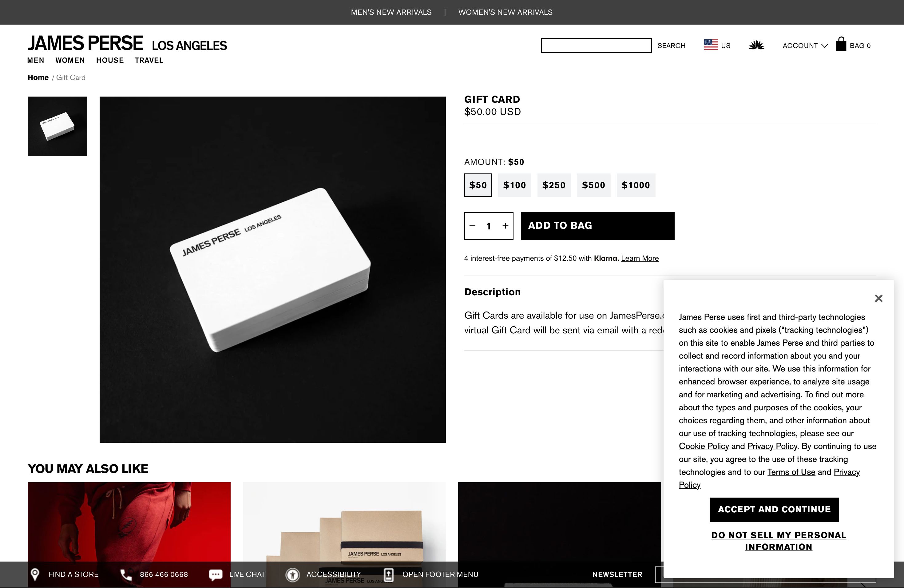Screen dimensions: 904x588
Task: Decrease quantity with the minus button
Action: 472,226
